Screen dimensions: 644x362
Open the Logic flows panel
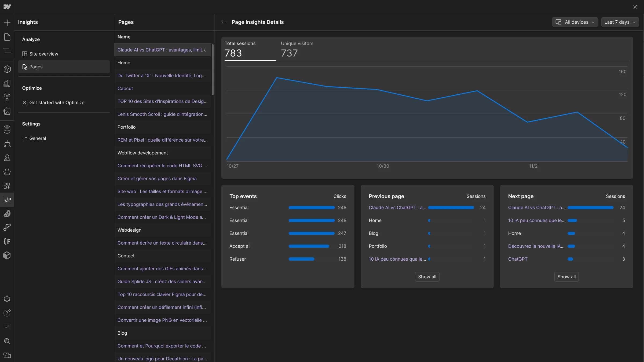7,144
